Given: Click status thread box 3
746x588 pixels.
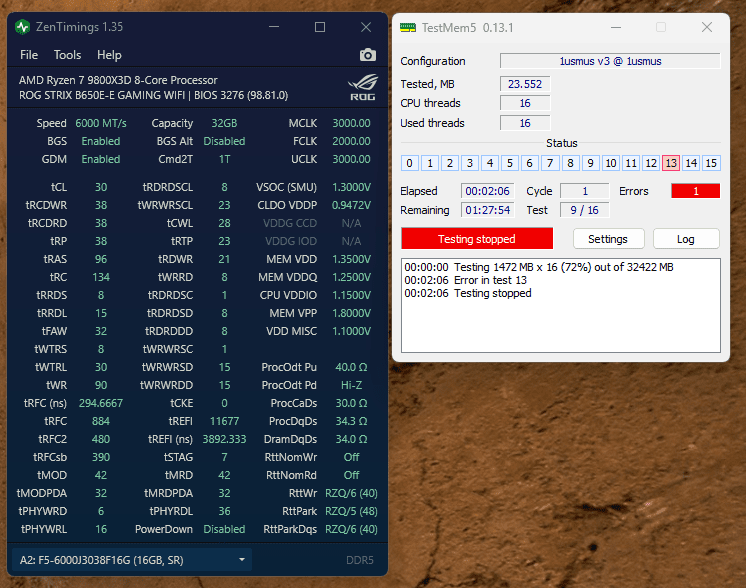Looking at the screenshot, I should tap(470, 163).
